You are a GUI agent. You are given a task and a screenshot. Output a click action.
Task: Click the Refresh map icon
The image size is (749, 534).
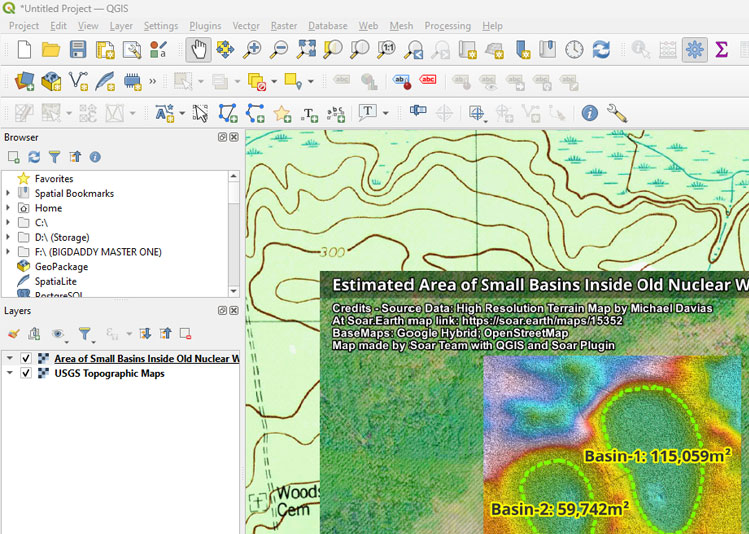[601, 49]
